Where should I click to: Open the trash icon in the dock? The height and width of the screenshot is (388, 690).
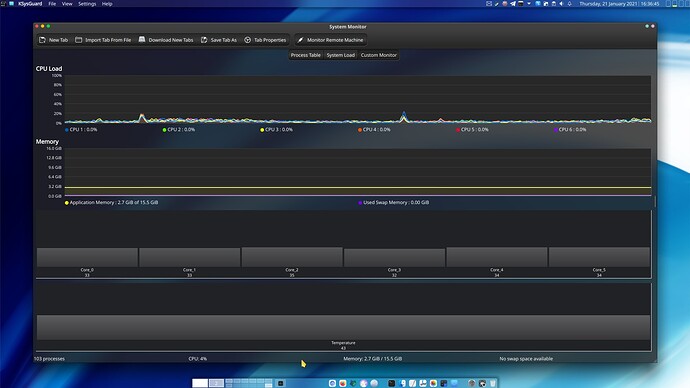[x=493, y=383]
